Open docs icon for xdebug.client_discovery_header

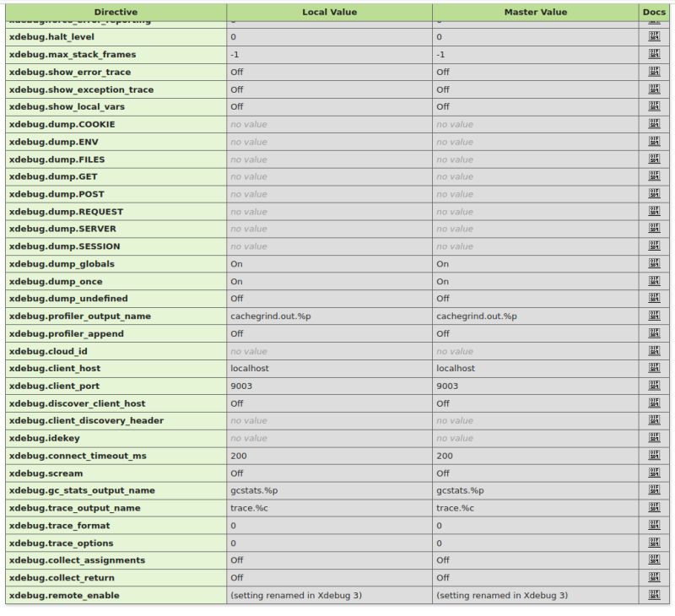(654, 419)
